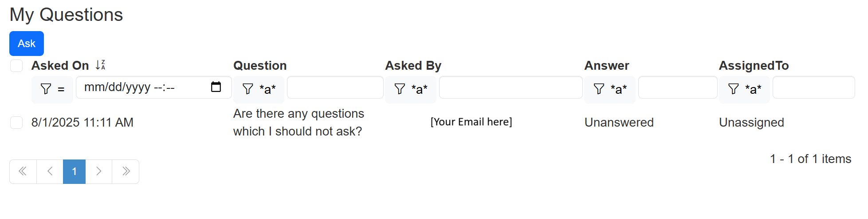868x219 pixels.
Task: Open the Answer filter operator dropdown
Action: (610, 89)
